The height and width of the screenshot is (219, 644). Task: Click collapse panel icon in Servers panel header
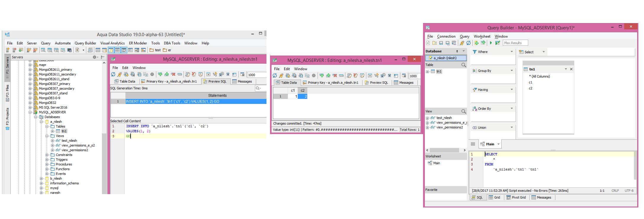click(x=103, y=57)
